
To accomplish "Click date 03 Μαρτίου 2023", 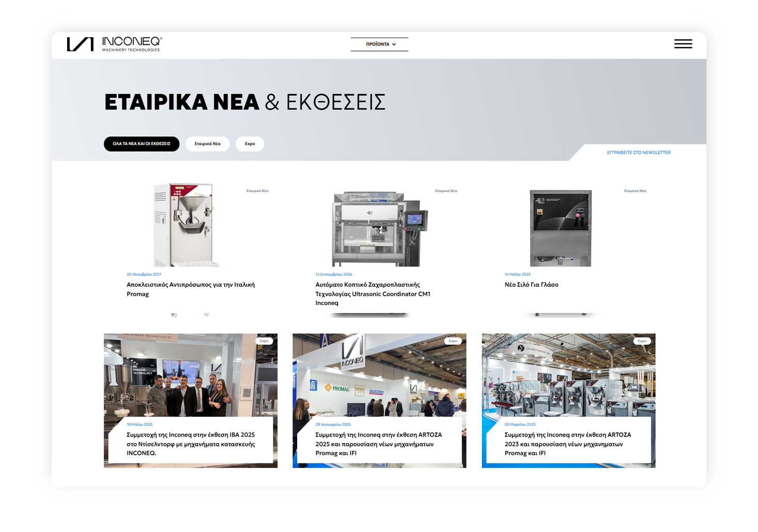I will click(520, 425).
